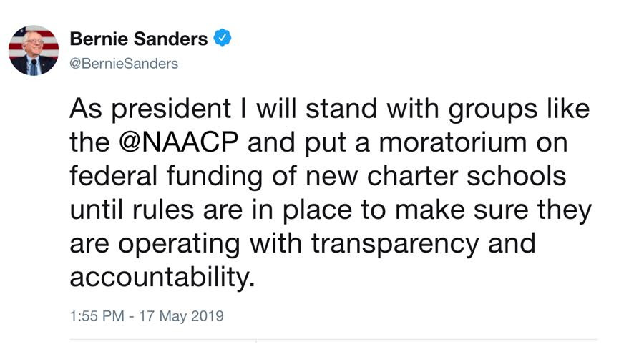Image resolution: width=644 pixels, height=362 pixels.
Task: Click the words 'As president' in tweet
Action: 150,110
